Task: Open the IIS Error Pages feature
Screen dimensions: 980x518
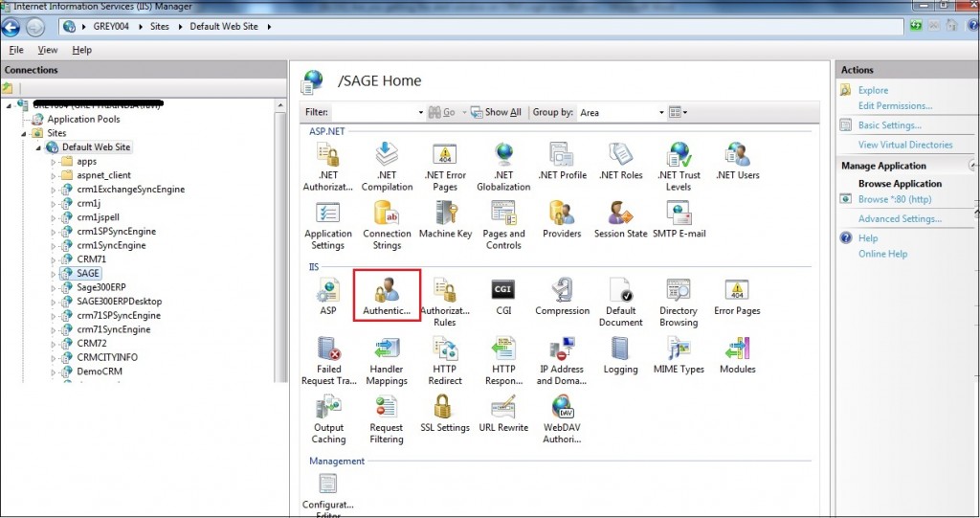Action: coord(738,297)
